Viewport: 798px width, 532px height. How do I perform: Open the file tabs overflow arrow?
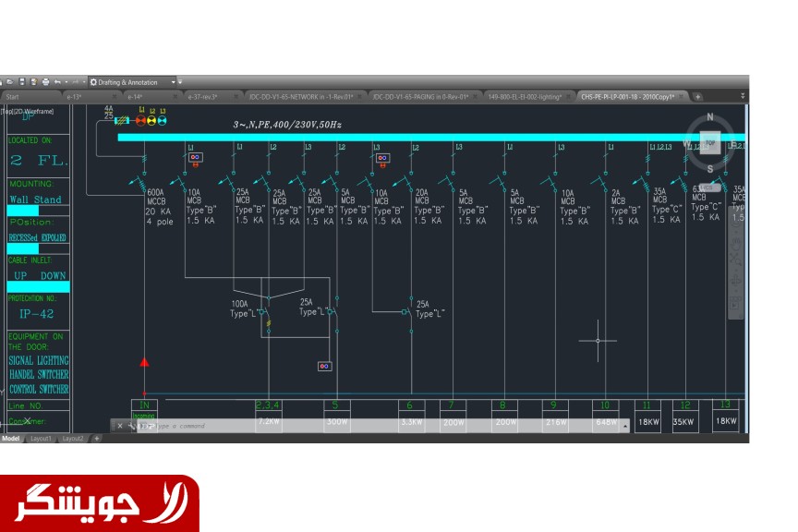coord(743,96)
